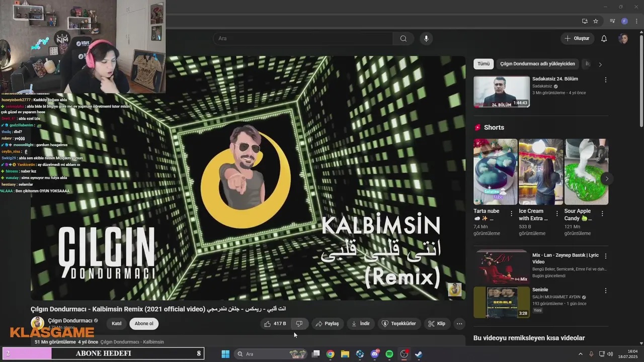Click the page vertical scrollbar

pos(641,80)
